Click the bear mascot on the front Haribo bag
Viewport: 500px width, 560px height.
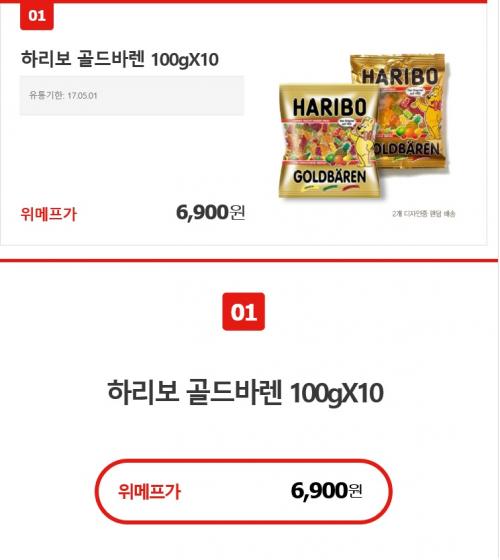click(361, 142)
